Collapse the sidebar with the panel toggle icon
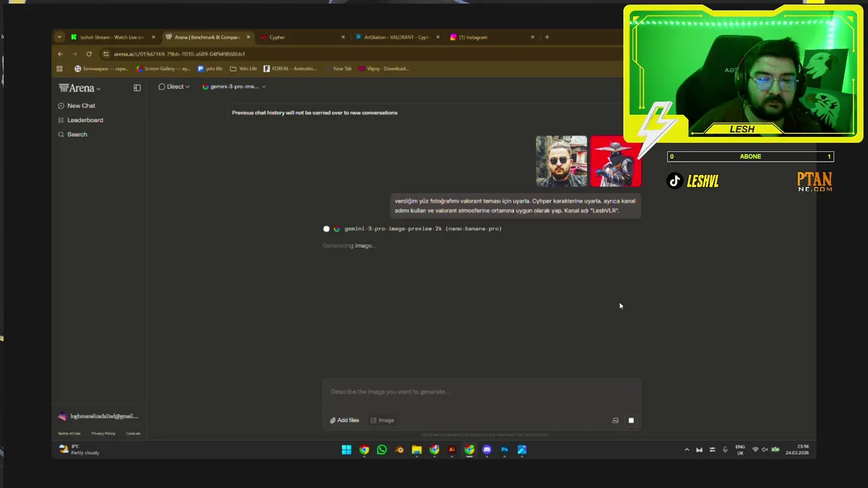Image resolution: width=868 pixels, height=488 pixels. coord(137,87)
